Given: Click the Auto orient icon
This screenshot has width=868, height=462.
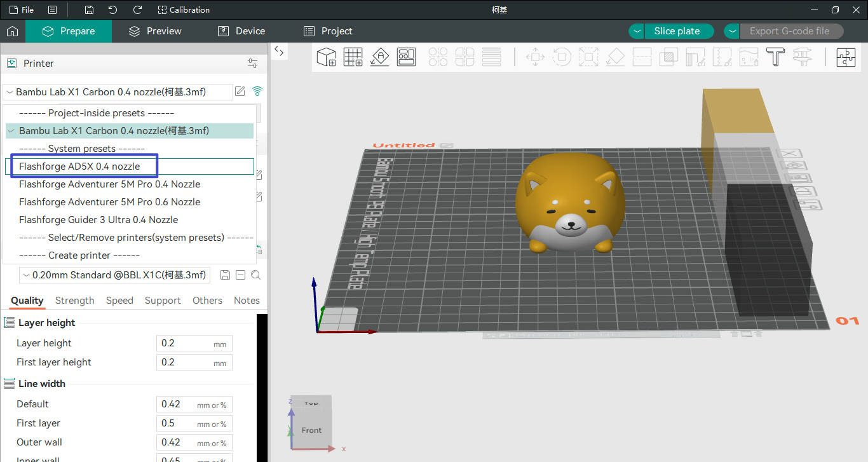Looking at the screenshot, I should [x=380, y=57].
